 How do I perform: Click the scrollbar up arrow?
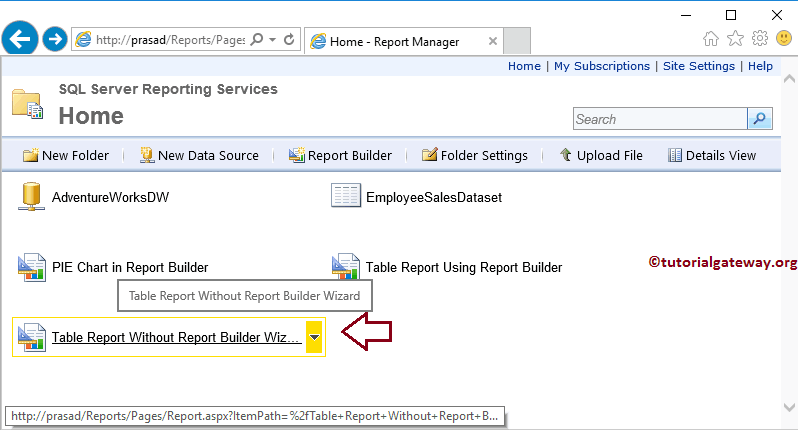789,79
